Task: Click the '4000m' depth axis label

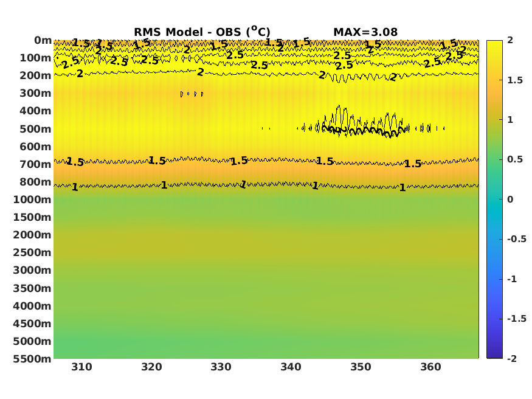Action: [x=32, y=307]
